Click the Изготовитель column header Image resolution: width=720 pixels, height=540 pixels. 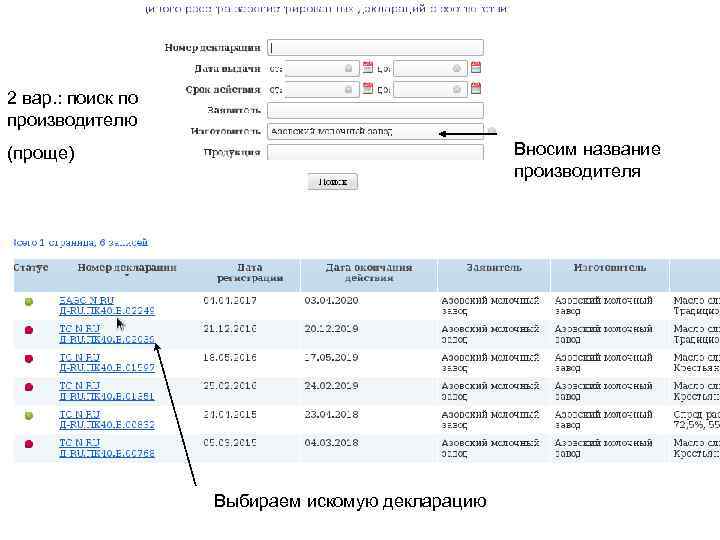click(610, 268)
